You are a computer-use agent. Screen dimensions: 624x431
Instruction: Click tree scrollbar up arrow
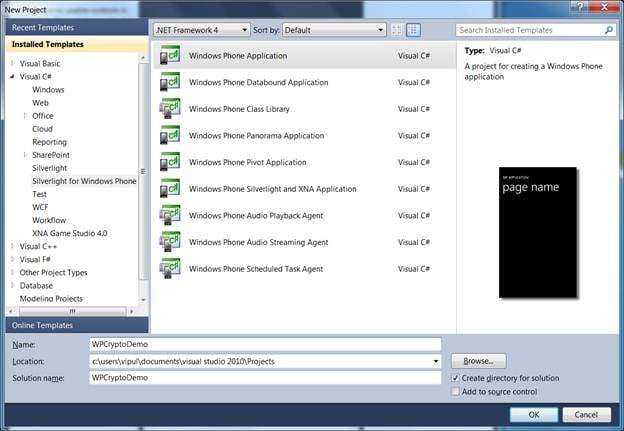pyautogui.click(x=143, y=58)
